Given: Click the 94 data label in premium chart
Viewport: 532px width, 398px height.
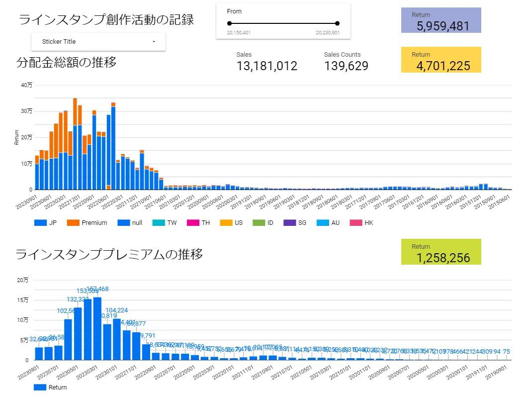Looking at the screenshot, I should point(497,352).
